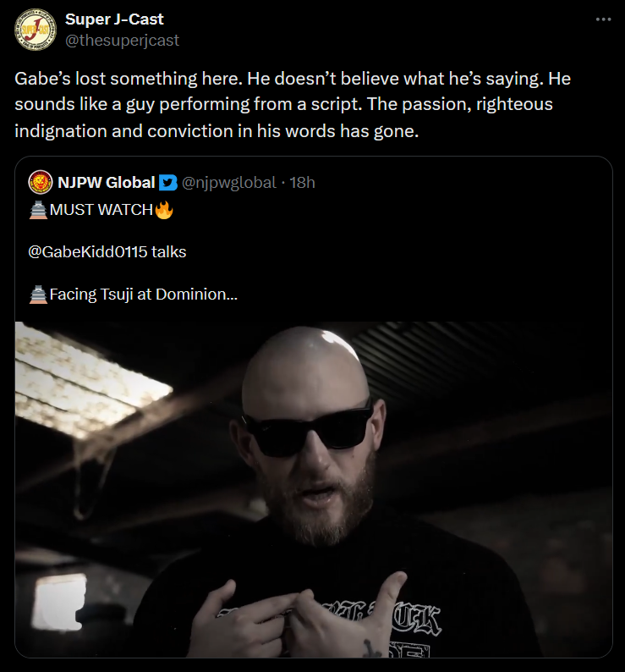Play the Gabe Kidd video thumbnail
This screenshot has height=672, width=625.
point(314,489)
